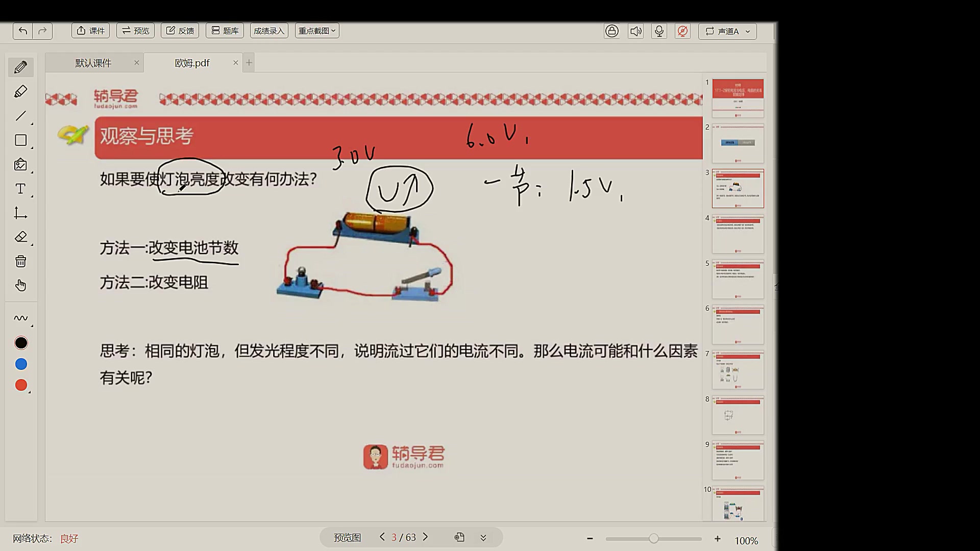Open the Text tool

[20, 189]
